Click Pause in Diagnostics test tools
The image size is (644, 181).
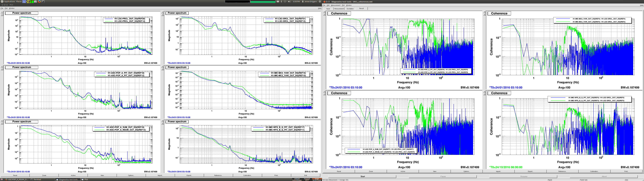pos(443,176)
